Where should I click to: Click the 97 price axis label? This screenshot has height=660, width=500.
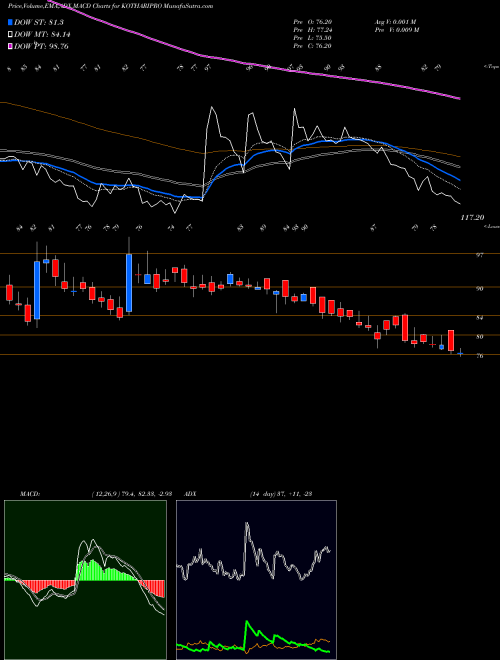point(481,255)
